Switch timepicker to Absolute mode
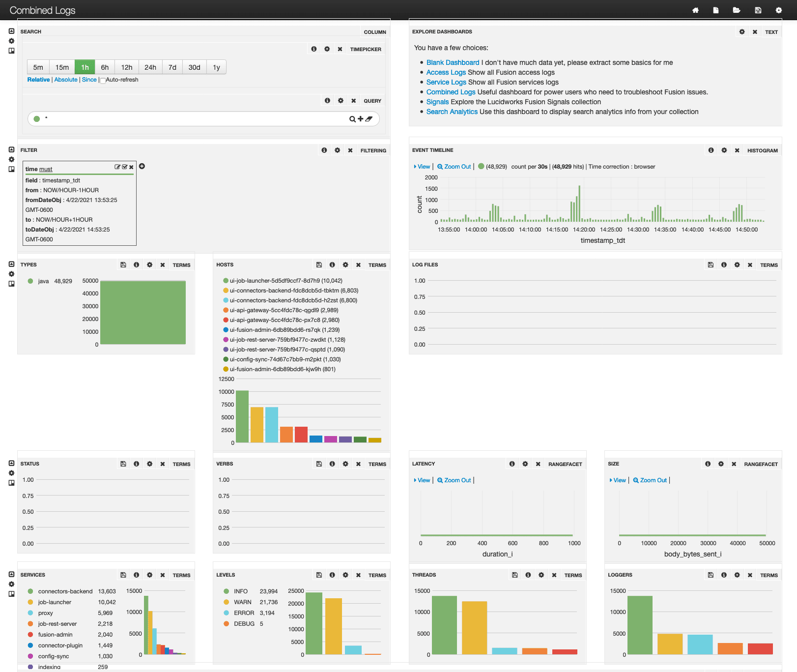This screenshot has width=797, height=672. tap(66, 80)
